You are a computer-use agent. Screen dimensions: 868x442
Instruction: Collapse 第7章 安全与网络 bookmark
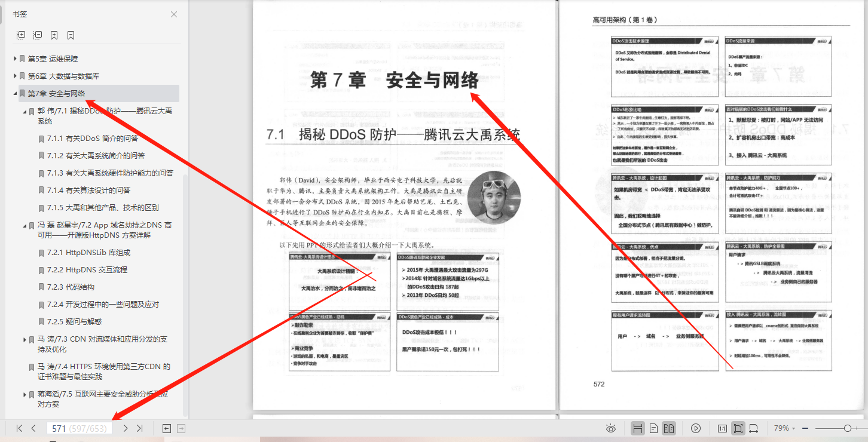point(15,94)
